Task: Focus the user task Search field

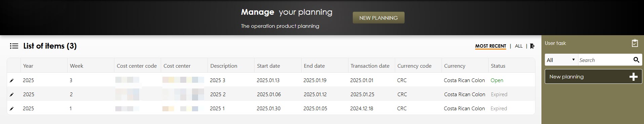Action: click(605, 60)
